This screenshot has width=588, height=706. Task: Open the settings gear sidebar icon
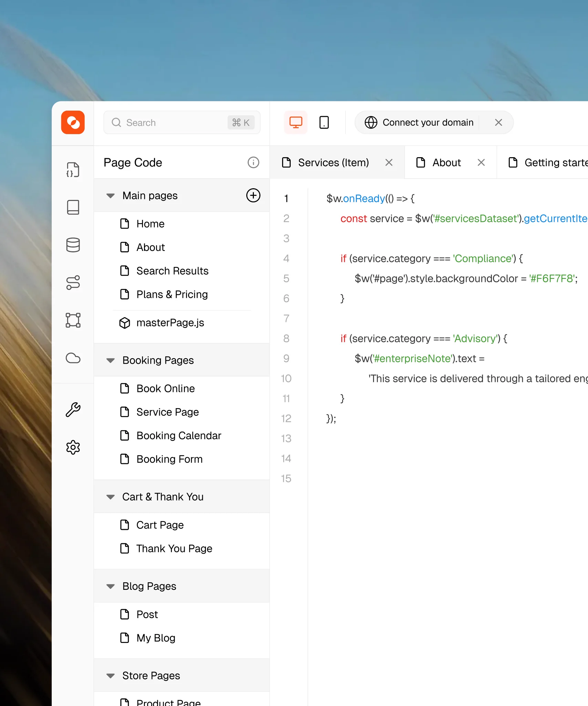coord(73,447)
